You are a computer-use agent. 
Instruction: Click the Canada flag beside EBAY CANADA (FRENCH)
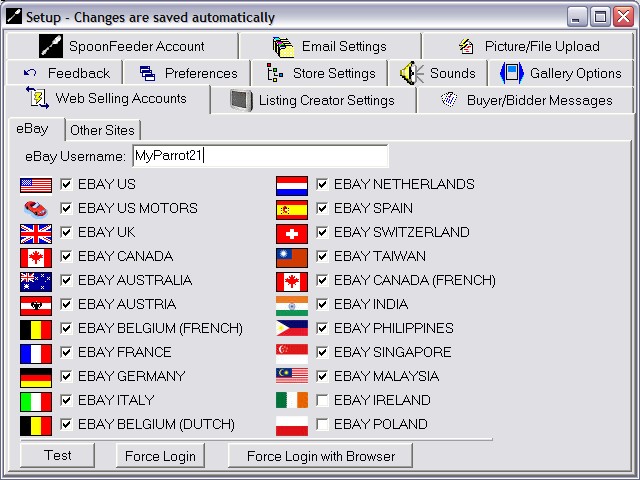(x=292, y=282)
